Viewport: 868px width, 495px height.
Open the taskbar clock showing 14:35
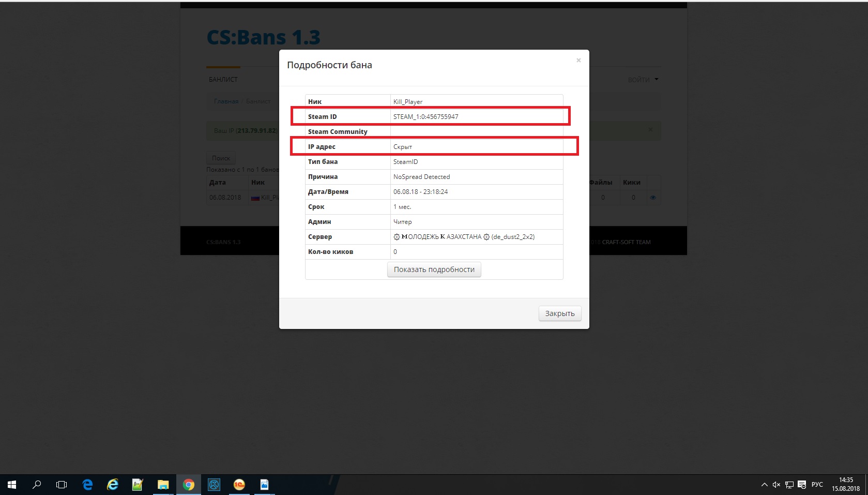(846, 485)
